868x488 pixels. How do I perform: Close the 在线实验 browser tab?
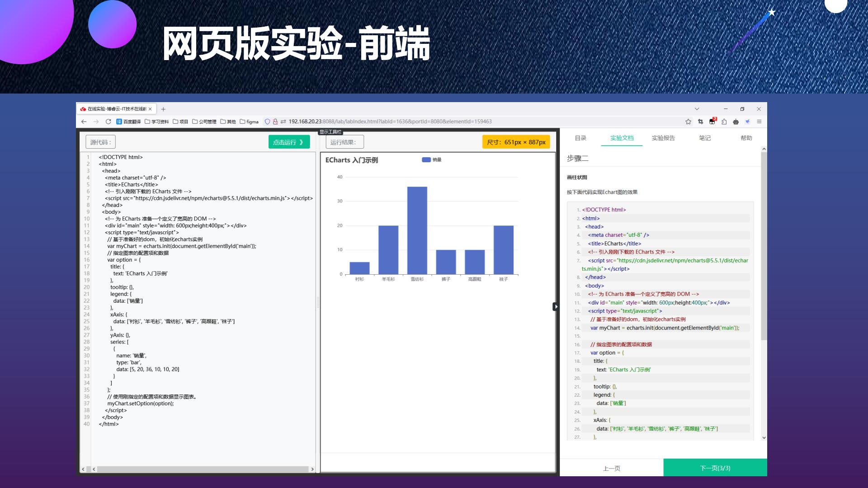[x=150, y=109]
